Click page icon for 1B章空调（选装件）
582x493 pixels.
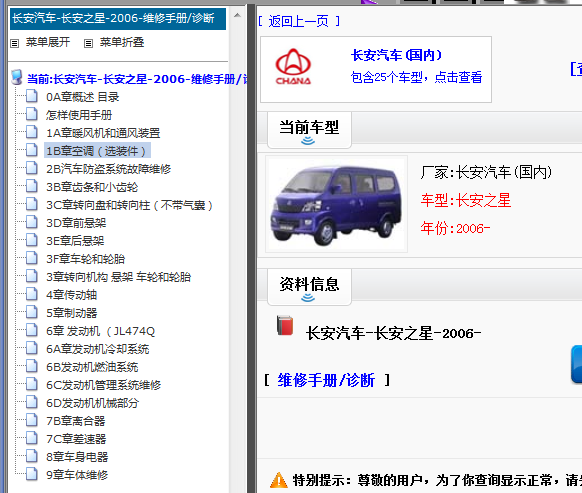(x=32, y=150)
